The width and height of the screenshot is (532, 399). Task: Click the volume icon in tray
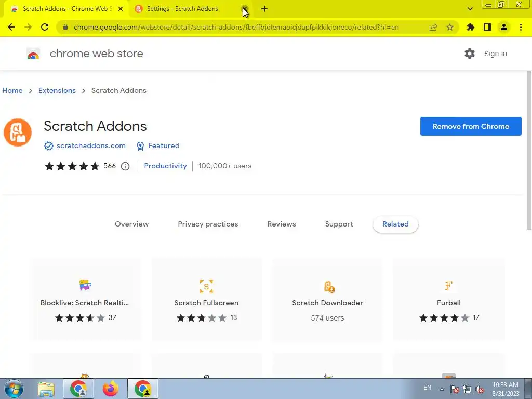pyautogui.click(x=480, y=389)
